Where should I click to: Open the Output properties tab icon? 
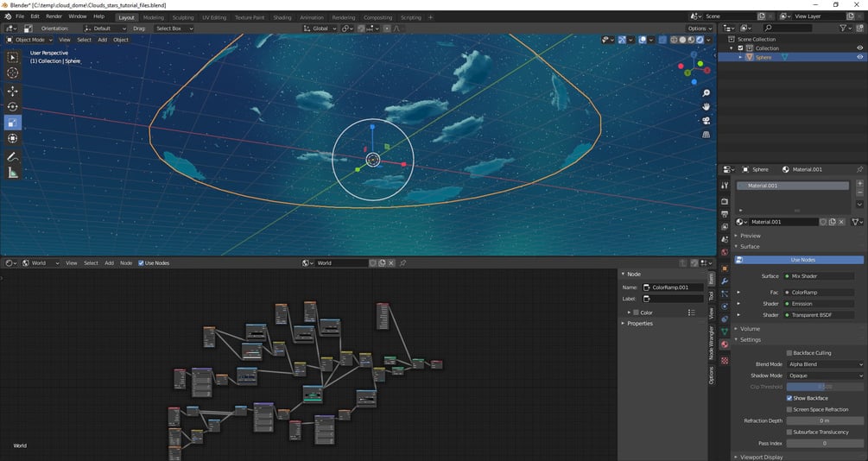(x=724, y=214)
